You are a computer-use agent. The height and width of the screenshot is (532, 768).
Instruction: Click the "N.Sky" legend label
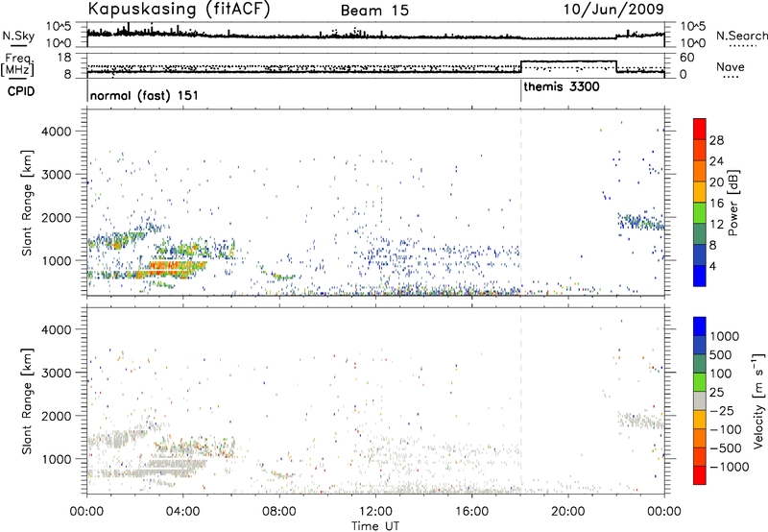point(18,36)
